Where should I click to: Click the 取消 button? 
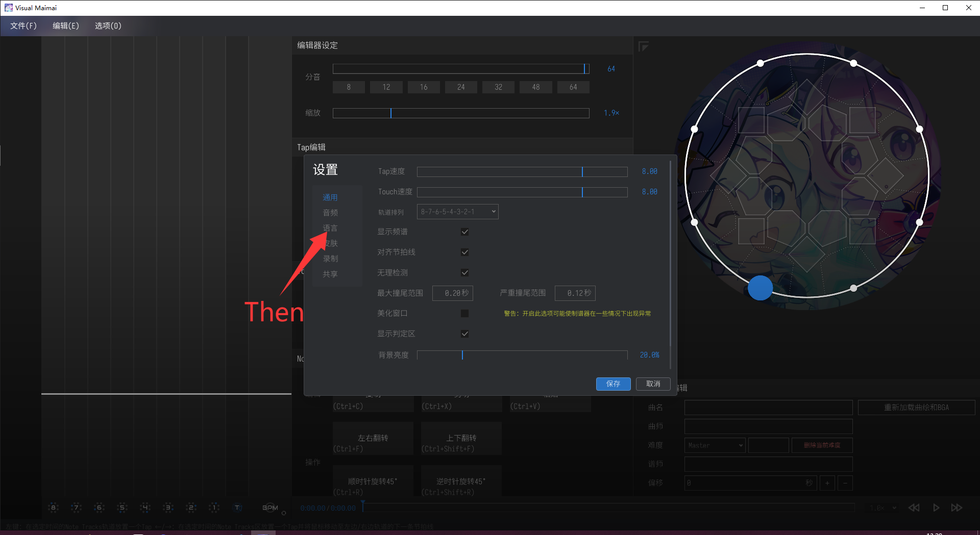pos(653,384)
